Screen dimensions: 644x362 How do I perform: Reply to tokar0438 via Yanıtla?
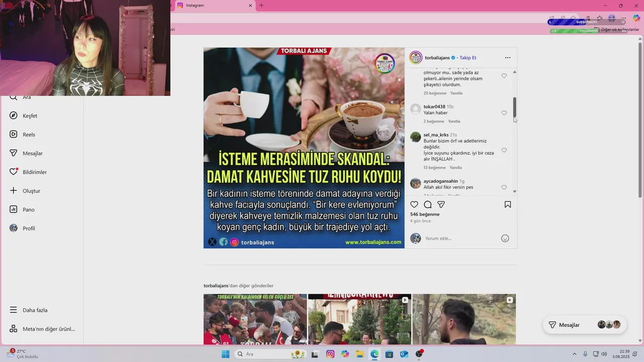[x=454, y=121]
